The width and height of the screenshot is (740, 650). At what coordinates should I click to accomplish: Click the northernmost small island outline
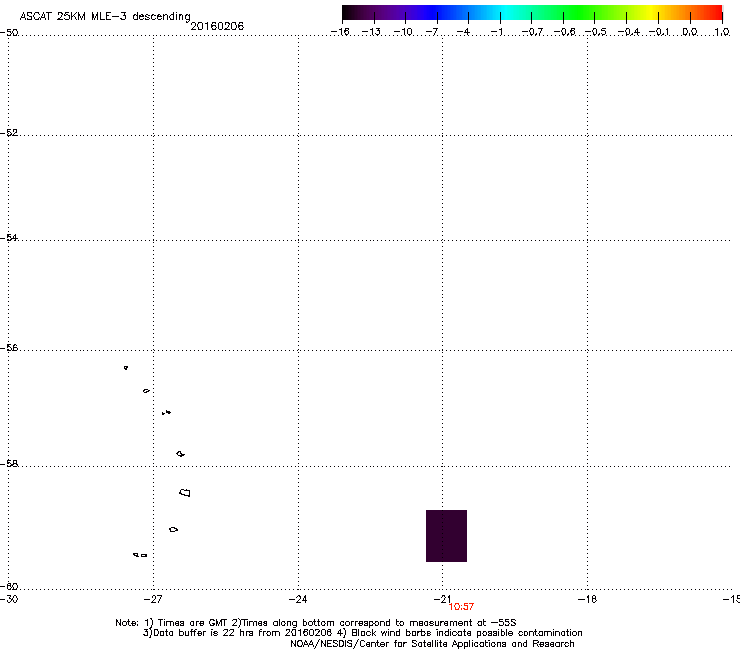click(x=126, y=368)
